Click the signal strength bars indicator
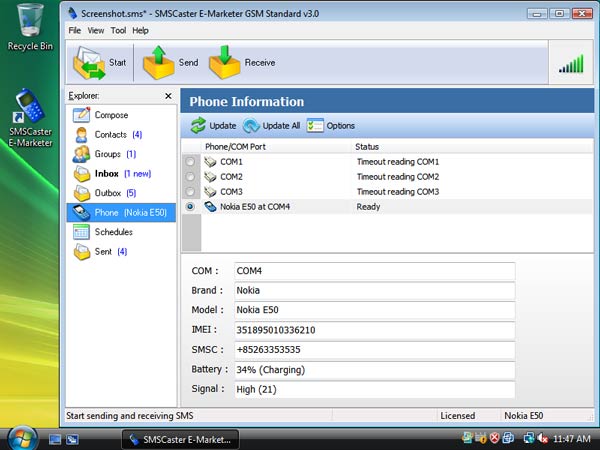Image resolution: width=600 pixels, height=450 pixels. click(571, 64)
